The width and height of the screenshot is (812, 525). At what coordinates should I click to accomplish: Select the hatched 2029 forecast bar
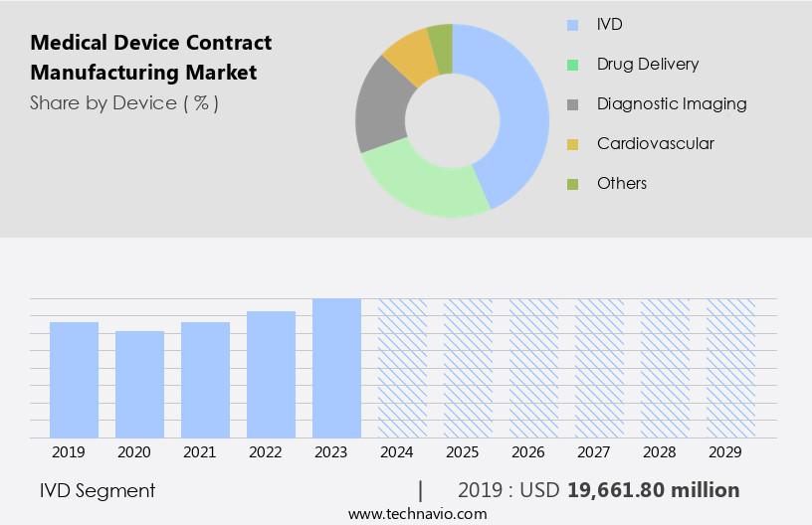pos(731,368)
